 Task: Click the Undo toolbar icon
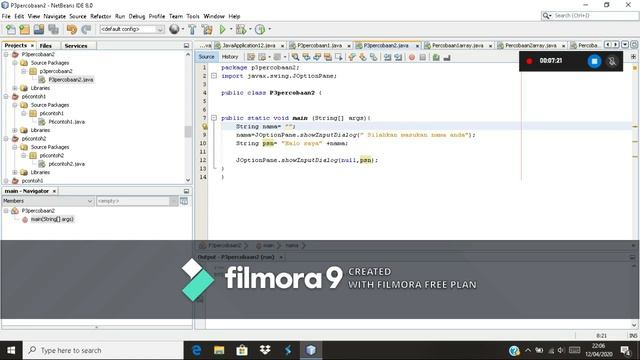72,29
